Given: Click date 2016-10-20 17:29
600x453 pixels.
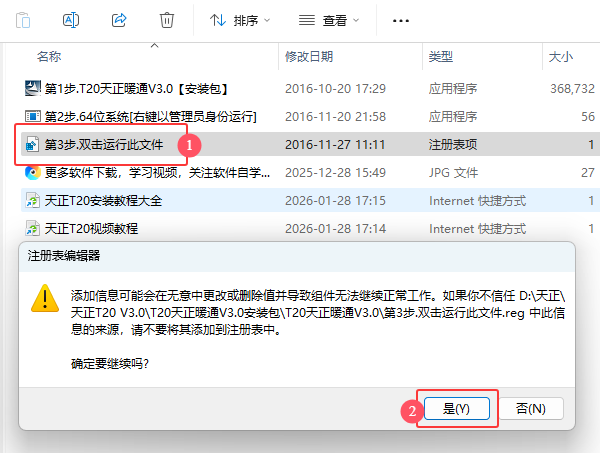Looking at the screenshot, I should point(335,89).
